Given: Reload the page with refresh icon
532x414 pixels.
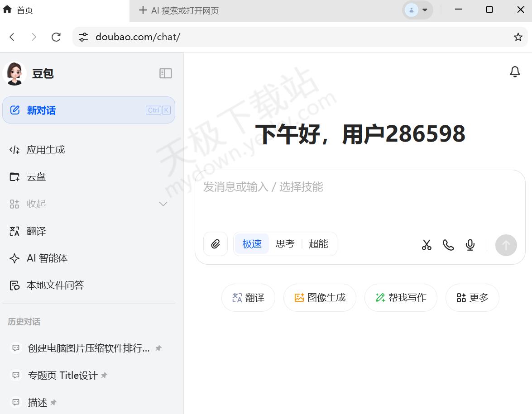Looking at the screenshot, I should click(56, 37).
